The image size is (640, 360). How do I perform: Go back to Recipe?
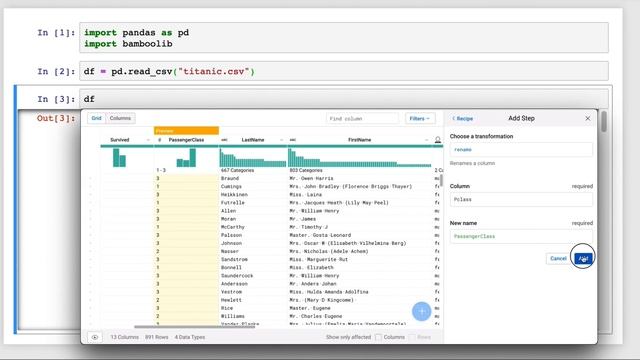(x=462, y=119)
